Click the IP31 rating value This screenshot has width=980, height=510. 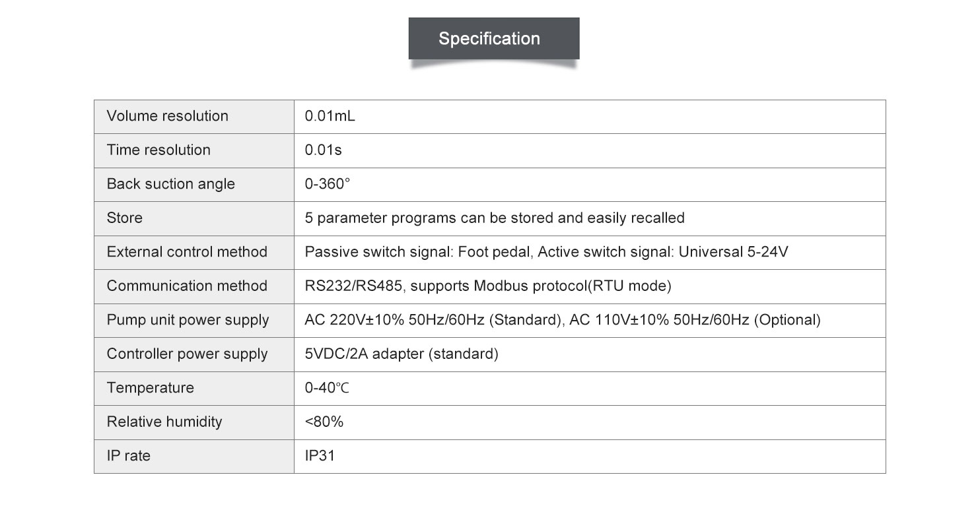click(320, 456)
